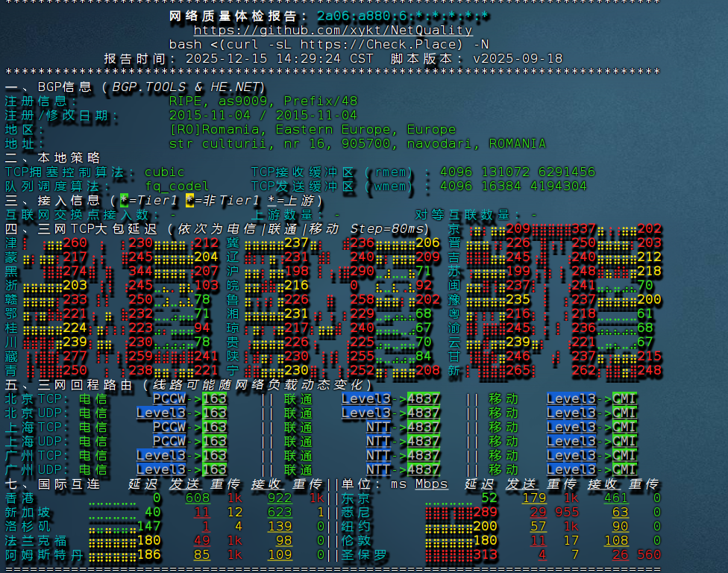The width and height of the screenshot is (728, 573).
Task: Click the masked IPv6 address in the title
Action: coord(403,16)
